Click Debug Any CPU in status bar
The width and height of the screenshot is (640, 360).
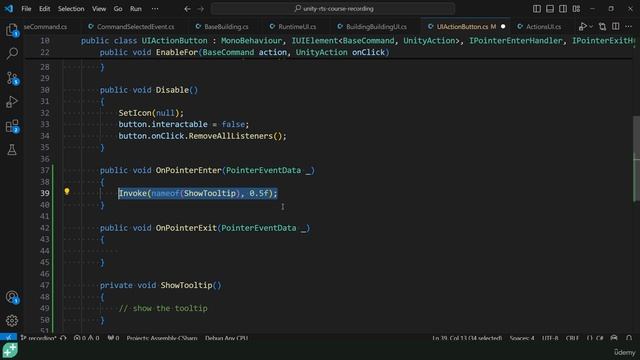pyautogui.click(x=227, y=338)
